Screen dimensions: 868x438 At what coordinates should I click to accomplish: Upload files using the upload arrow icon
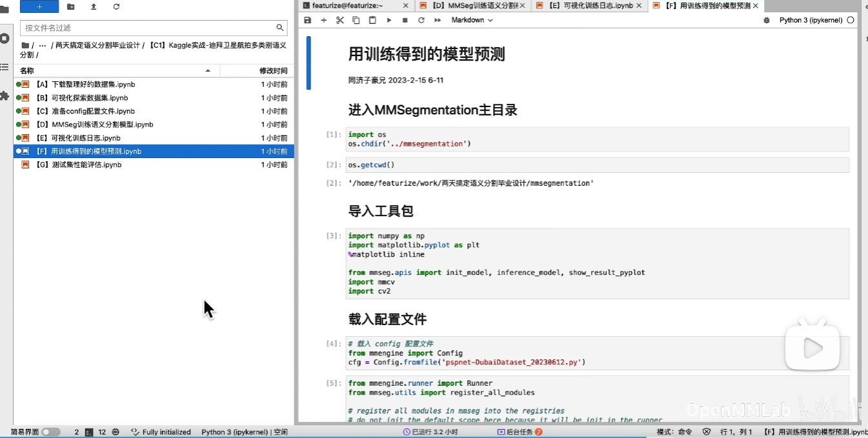click(x=94, y=6)
